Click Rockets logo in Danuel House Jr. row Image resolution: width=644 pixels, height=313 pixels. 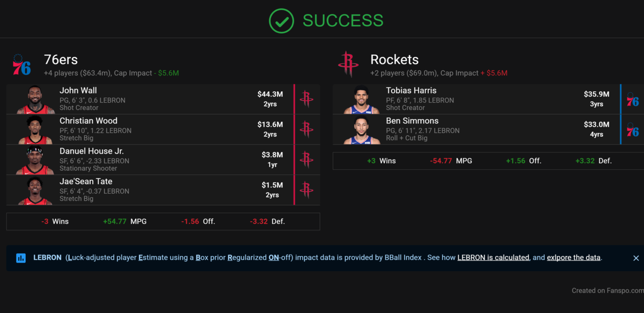point(306,159)
